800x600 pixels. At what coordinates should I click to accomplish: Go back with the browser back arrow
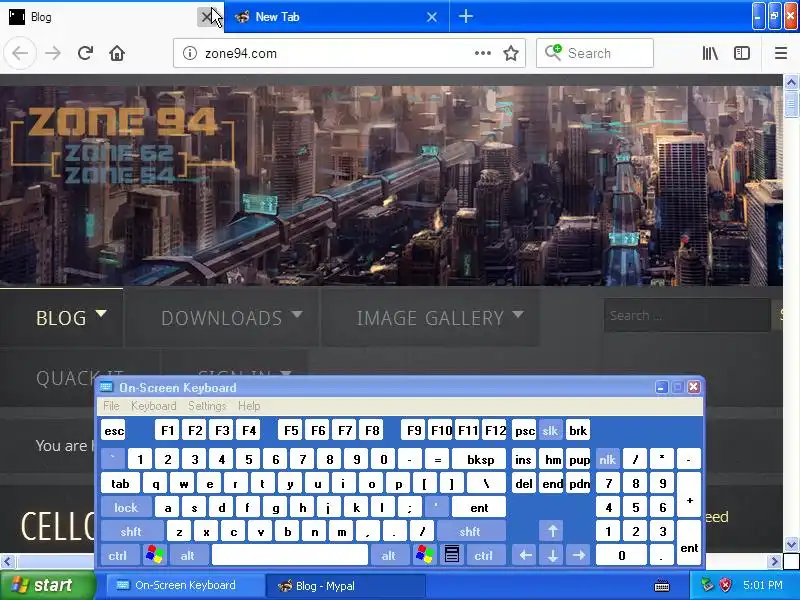point(20,53)
